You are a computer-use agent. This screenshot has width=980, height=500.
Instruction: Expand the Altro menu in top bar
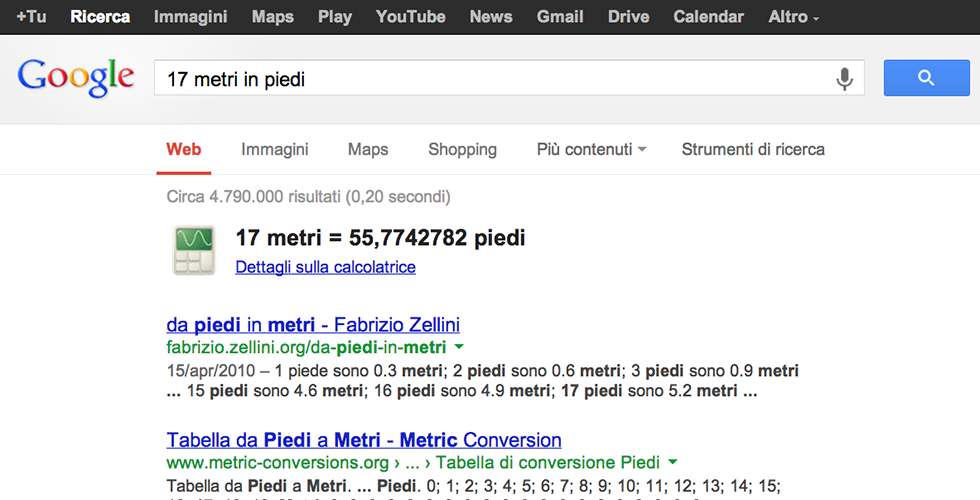[793, 17]
